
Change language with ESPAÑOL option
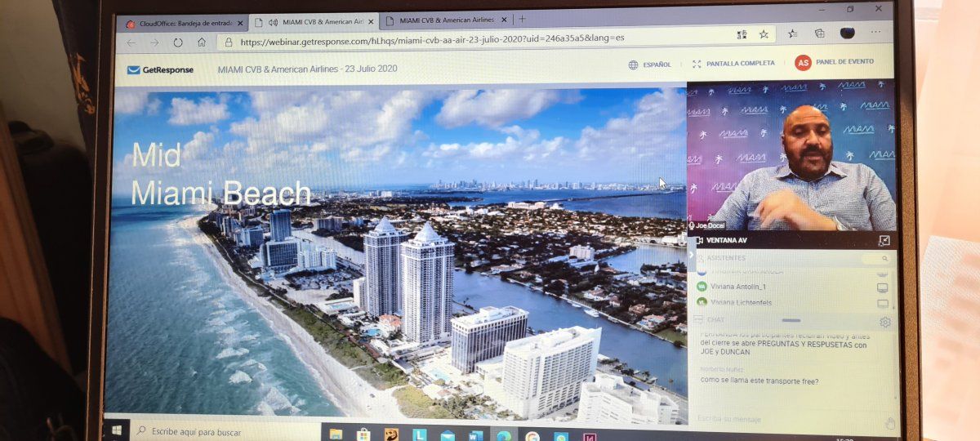[650, 65]
